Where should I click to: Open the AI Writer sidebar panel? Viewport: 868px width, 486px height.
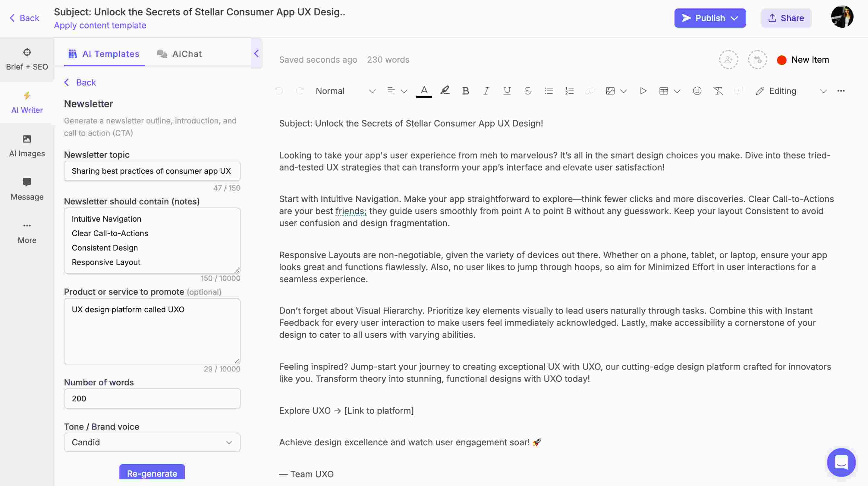click(x=27, y=103)
